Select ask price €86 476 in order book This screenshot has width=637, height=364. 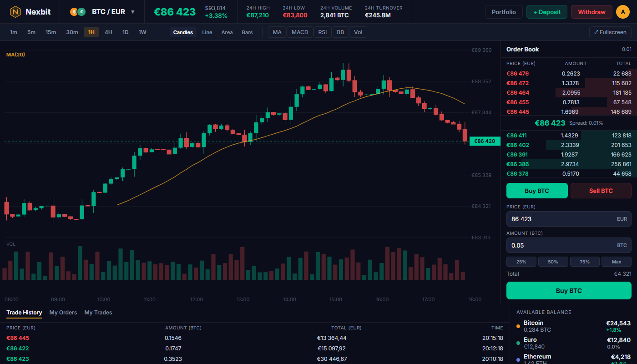coord(569,73)
